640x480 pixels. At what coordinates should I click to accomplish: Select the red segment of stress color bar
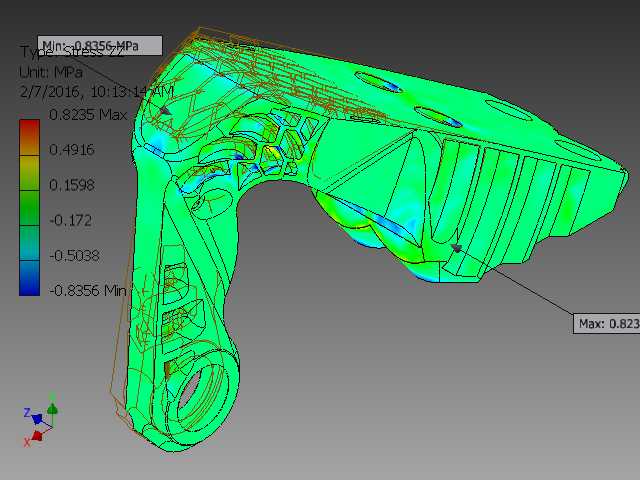[x=29, y=137]
